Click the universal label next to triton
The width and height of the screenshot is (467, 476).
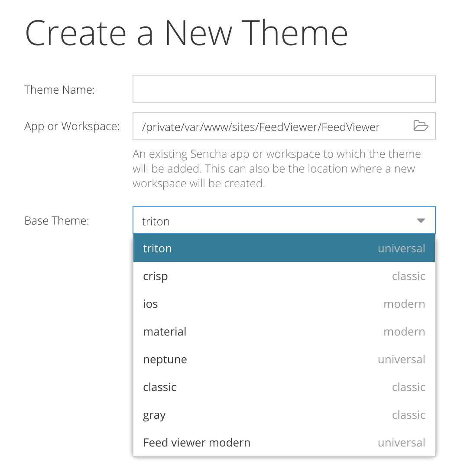(x=401, y=248)
